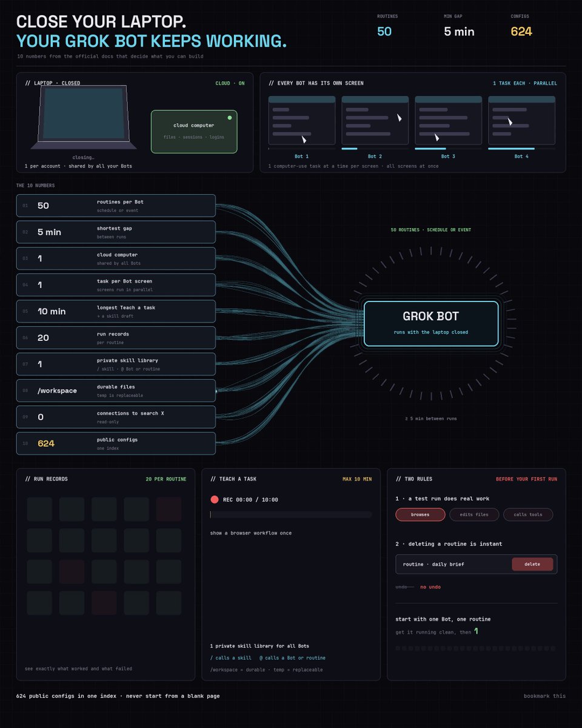582x728 pixels.
Task: Select the "624 public configs" row
Action: (116, 443)
